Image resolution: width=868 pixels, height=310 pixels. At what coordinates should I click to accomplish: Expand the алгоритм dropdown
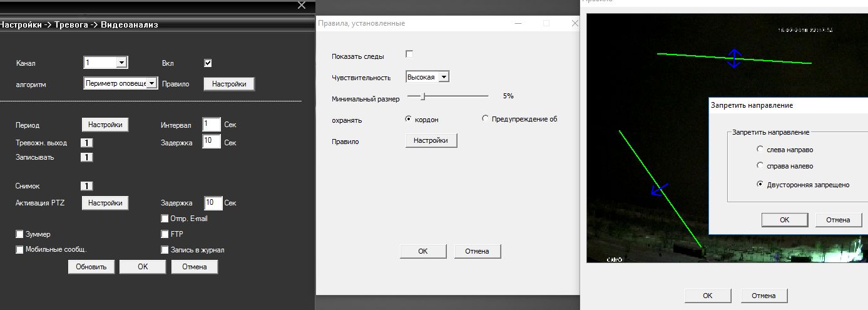(x=151, y=83)
